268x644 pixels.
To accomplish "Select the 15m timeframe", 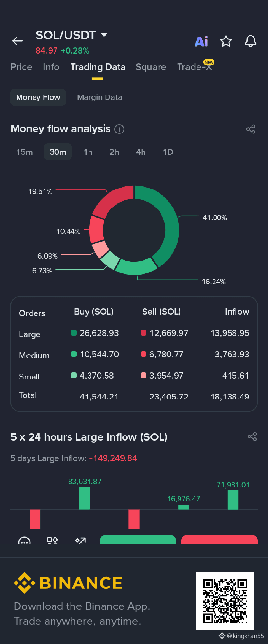I will [25, 152].
